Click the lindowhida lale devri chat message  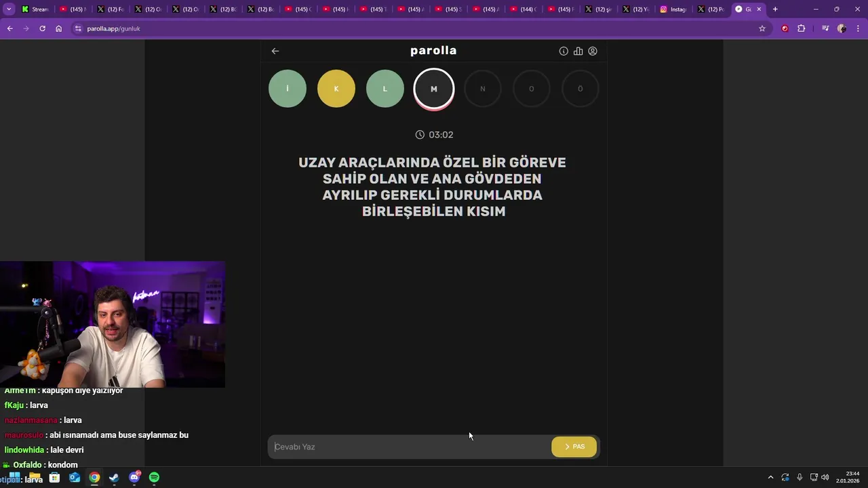(x=44, y=450)
